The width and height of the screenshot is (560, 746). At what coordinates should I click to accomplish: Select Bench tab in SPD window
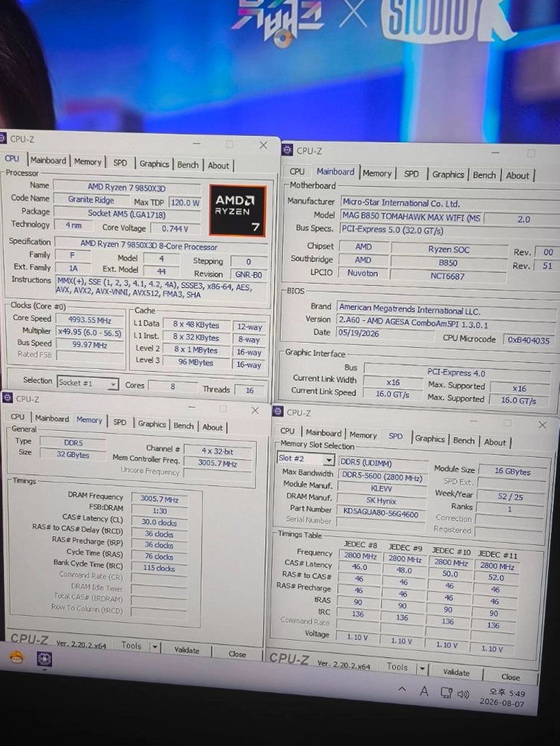coord(464,441)
